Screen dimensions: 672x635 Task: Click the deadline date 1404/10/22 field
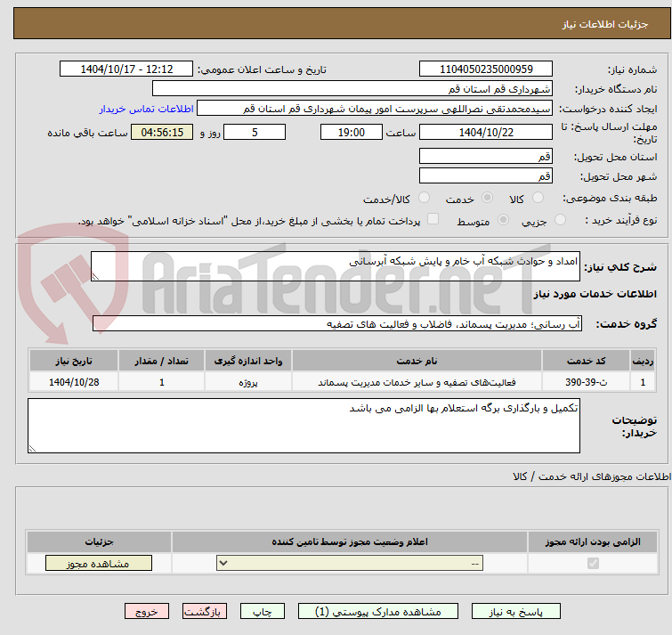click(486, 132)
